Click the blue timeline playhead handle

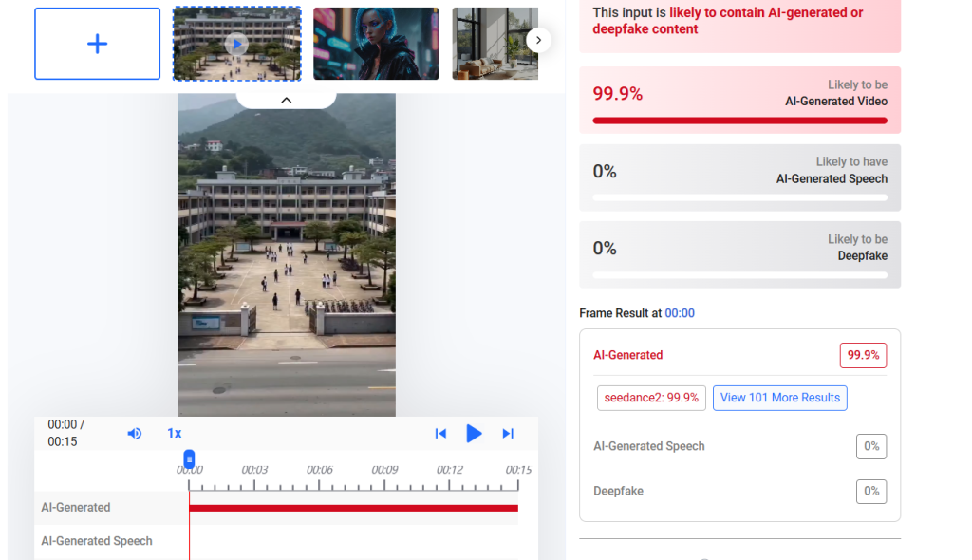[189, 458]
